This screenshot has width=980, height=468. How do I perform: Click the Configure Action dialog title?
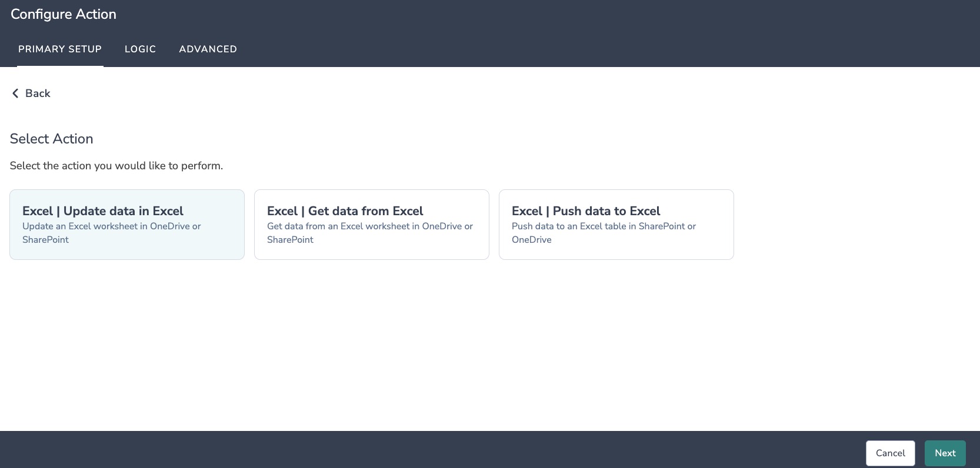(64, 14)
